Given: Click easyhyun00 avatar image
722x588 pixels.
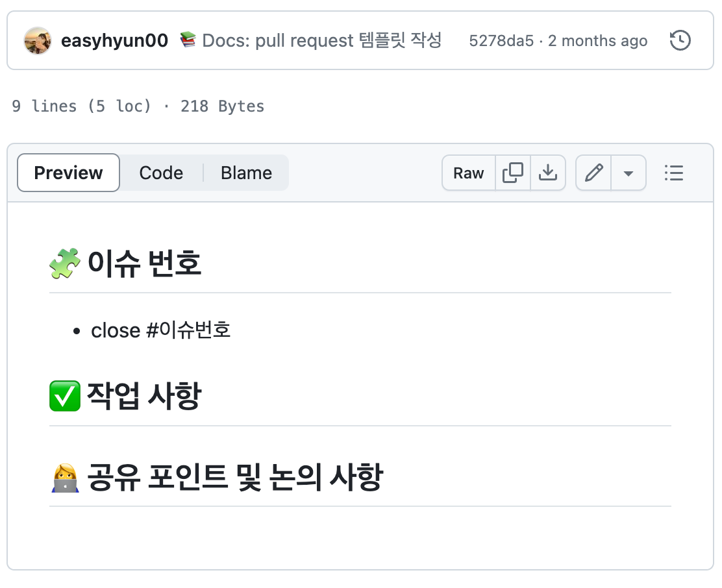Looking at the screenshot, I should tap(37, 40).
